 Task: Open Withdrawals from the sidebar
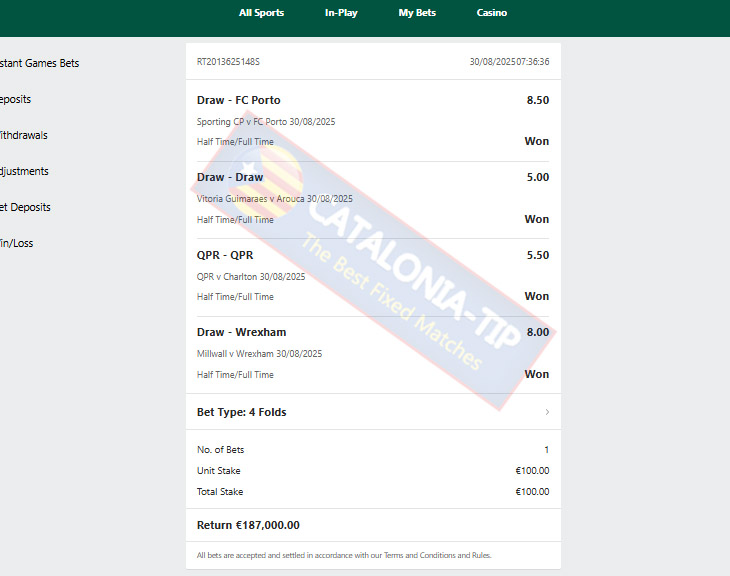24,136
